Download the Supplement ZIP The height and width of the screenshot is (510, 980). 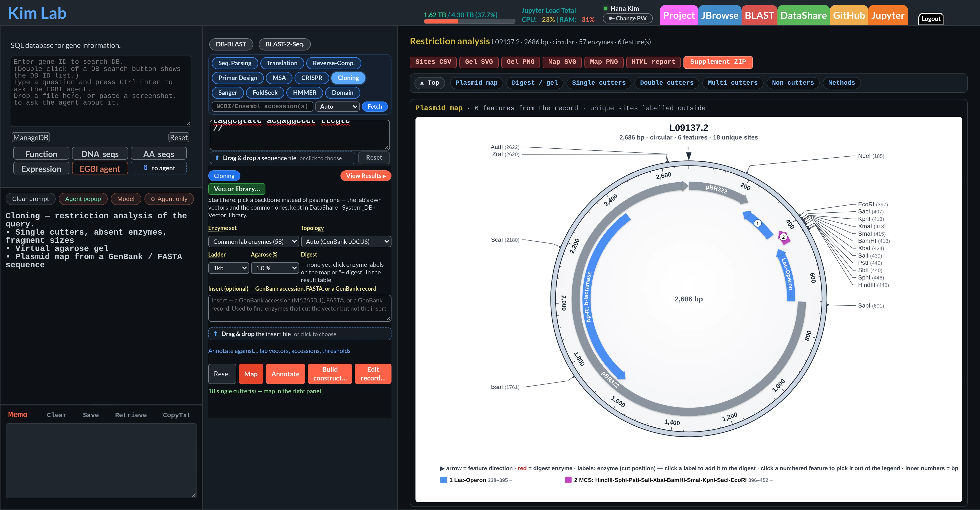pos(718,62)
